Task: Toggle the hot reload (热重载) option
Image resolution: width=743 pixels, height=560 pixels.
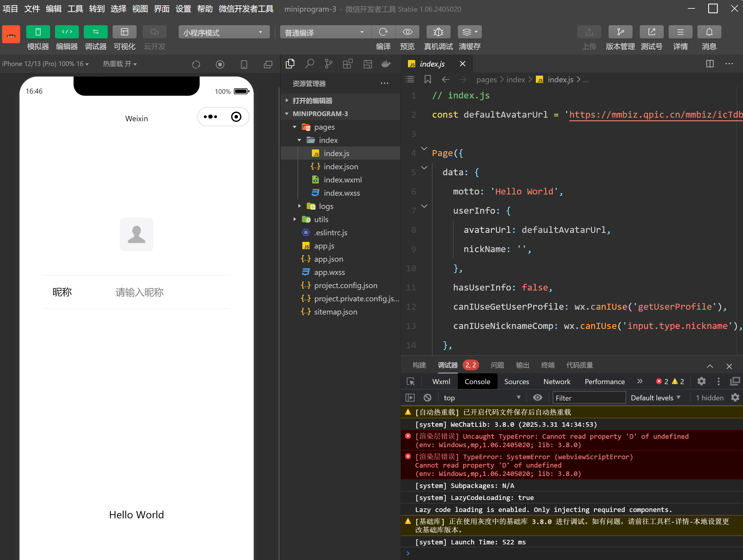Action: pos(119,64)
